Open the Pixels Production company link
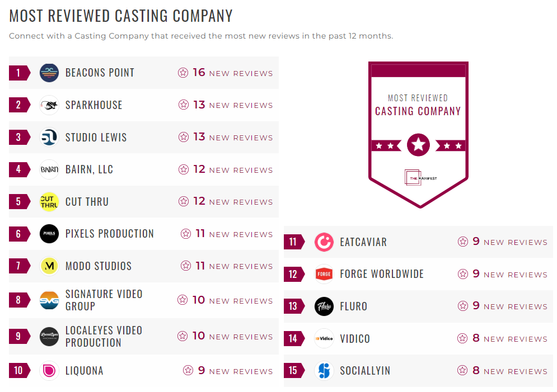The width and height of the screenshot is (557, 392). (x=109, y=234)
